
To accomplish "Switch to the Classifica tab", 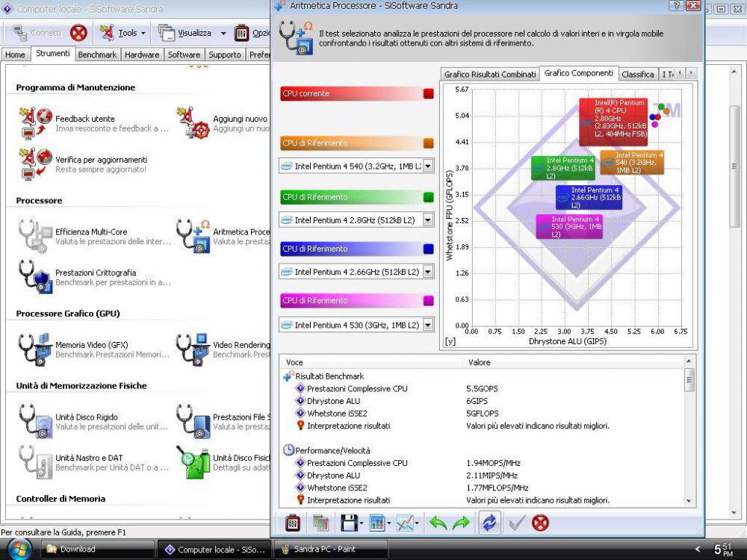I will click(x=637, y=74).
